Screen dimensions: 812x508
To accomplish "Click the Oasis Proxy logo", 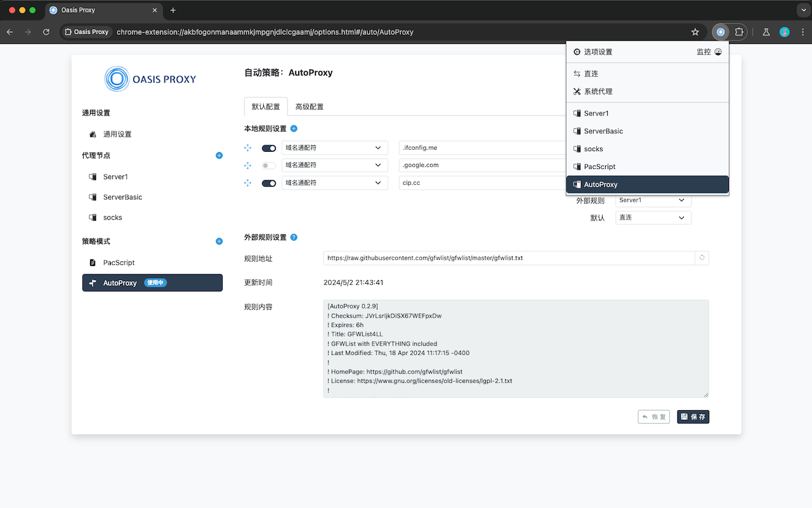I will [150, 79].
